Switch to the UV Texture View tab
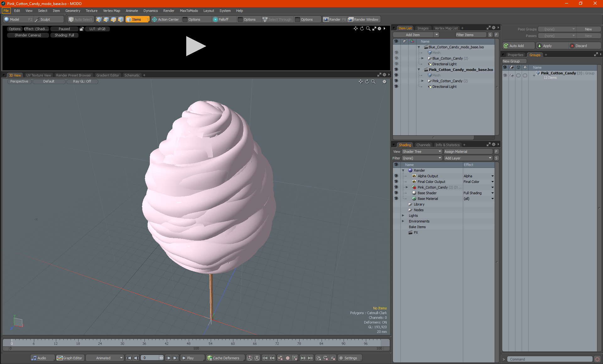The height and width of the screenshot is (364, 603). pyautogui.click(x=38, y=75)
